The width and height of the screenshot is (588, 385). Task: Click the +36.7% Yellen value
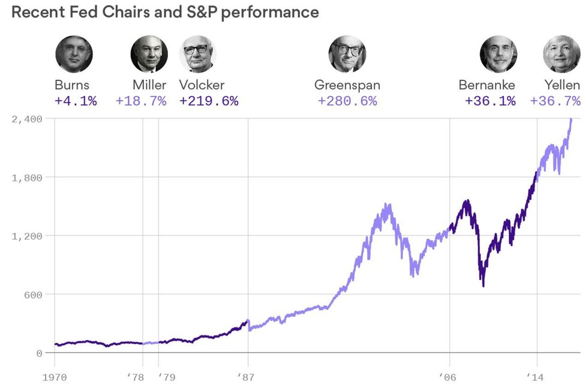coord(555,101)
